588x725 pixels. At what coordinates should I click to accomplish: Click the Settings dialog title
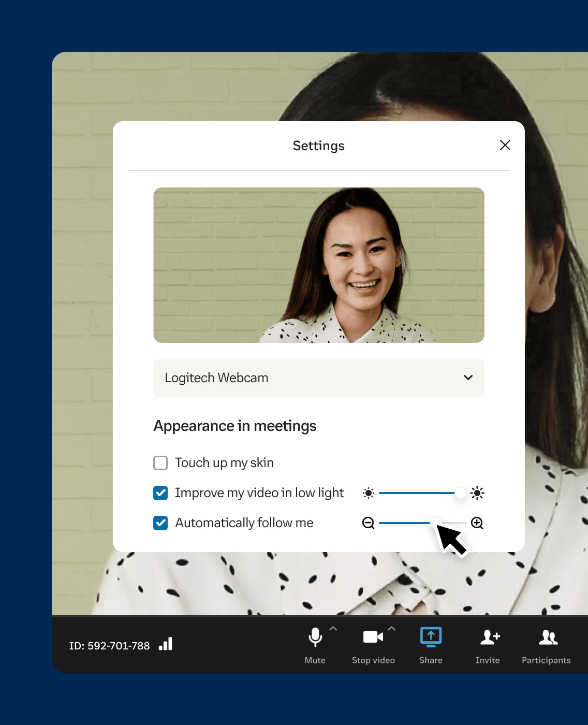click(x=318, y=146)
